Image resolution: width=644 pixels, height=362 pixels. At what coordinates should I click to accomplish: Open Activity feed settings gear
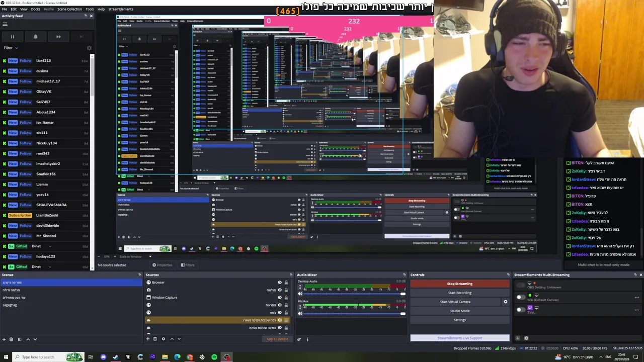89,48
